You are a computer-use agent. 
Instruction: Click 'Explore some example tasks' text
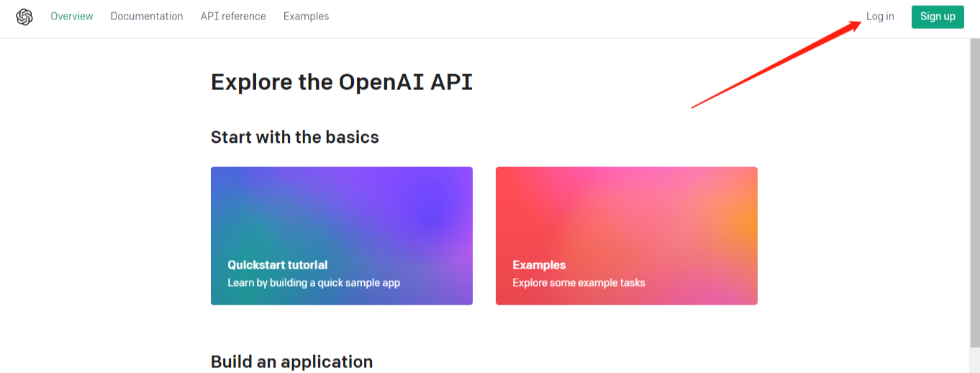click(x=579, y=283)
